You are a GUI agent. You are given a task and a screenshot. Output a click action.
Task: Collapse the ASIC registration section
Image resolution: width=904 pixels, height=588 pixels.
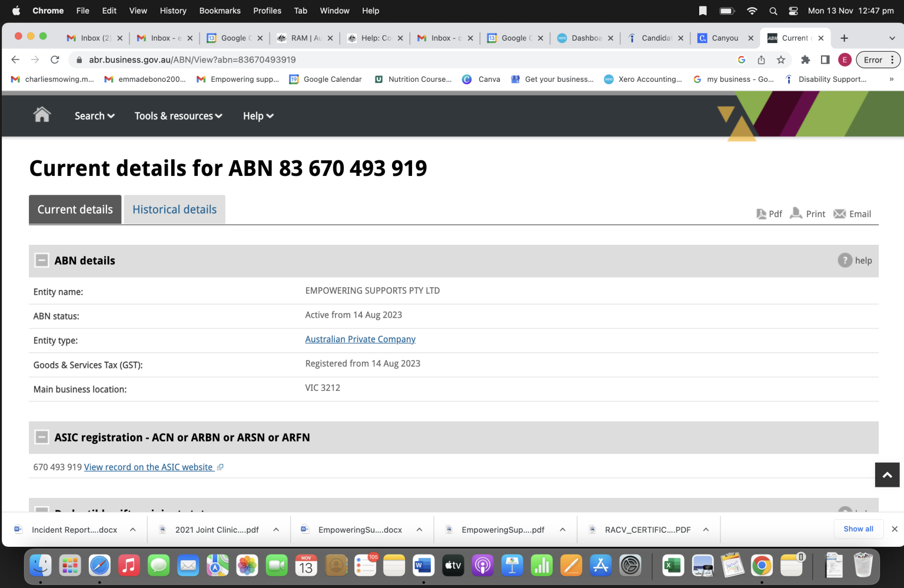pos(42,437)
